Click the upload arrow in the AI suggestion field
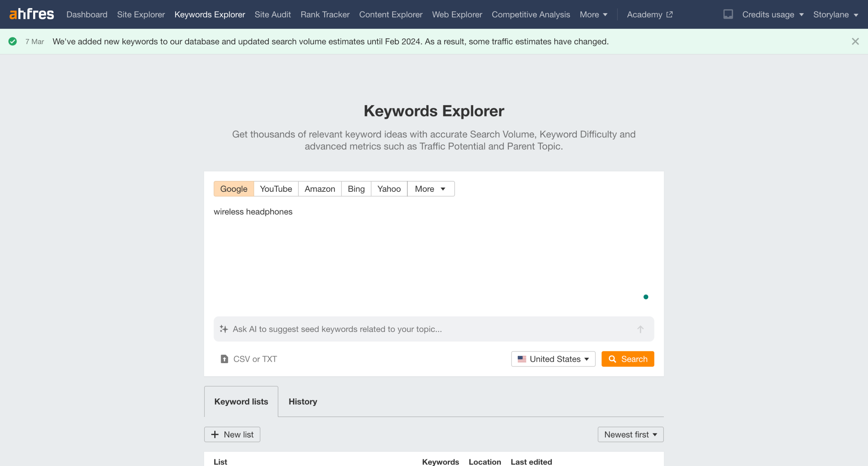This screenshot has width=868, height=466. coord(640,329)
